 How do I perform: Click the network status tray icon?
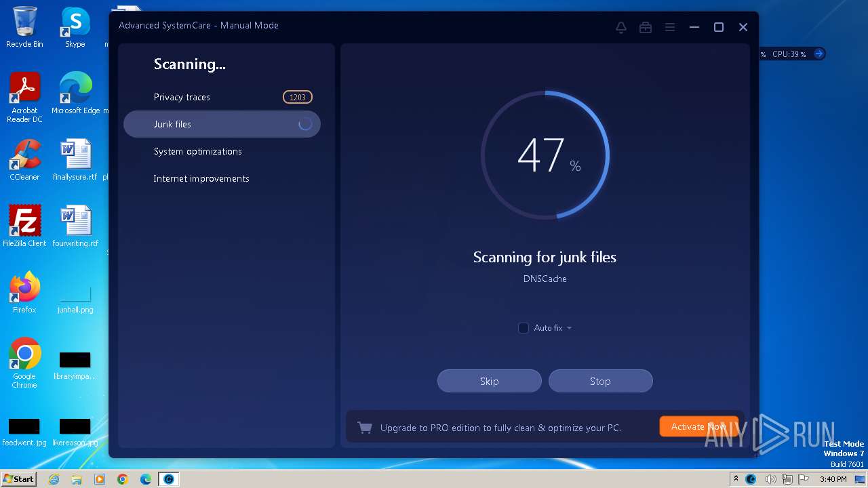(x=787, y=479)
